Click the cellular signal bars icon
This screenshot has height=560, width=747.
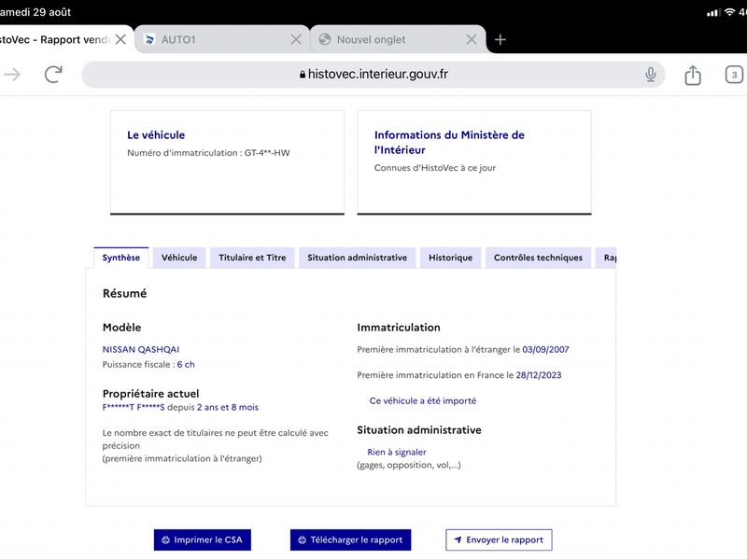point(712,12)
